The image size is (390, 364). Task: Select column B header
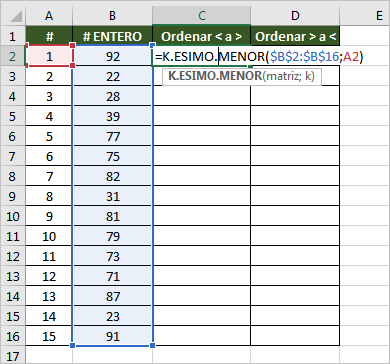(x=113, y=16)
